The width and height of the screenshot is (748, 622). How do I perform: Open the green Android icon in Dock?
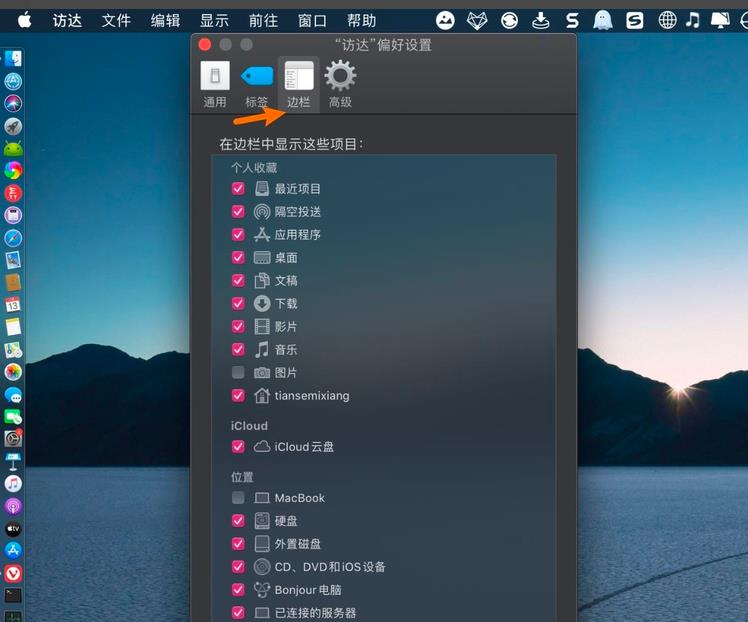(x=13, y=148)
